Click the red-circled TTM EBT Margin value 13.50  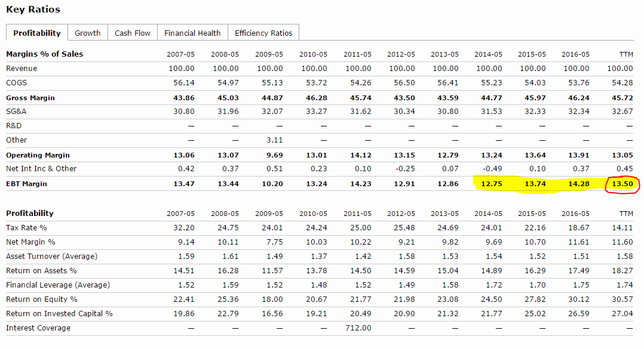pyautogui.click(x=621, y=184)
